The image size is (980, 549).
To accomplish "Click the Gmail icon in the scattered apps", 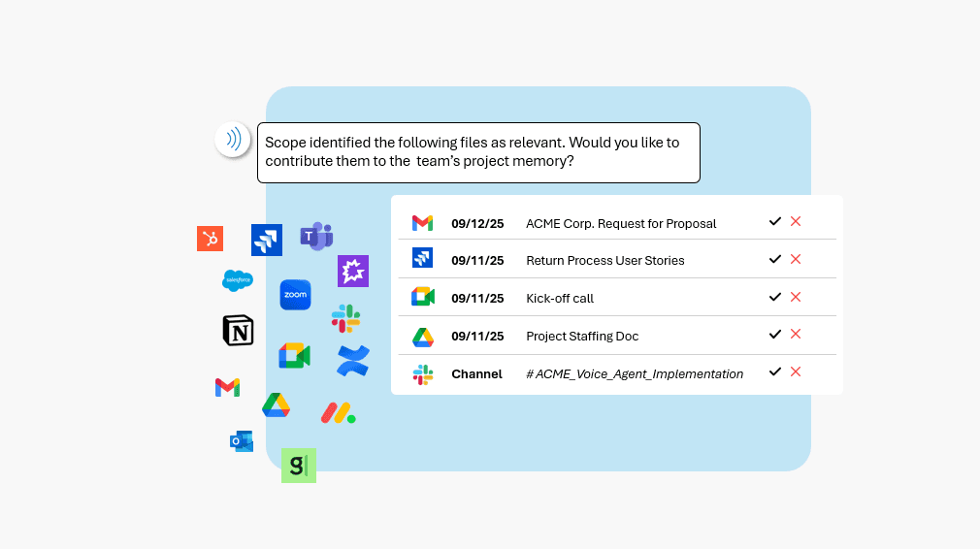I will [x=227, y=388].
